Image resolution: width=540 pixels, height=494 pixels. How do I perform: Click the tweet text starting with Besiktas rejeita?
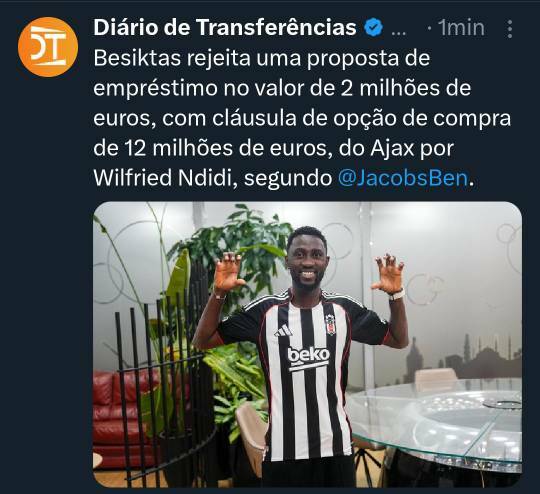(x=302, y=118)
